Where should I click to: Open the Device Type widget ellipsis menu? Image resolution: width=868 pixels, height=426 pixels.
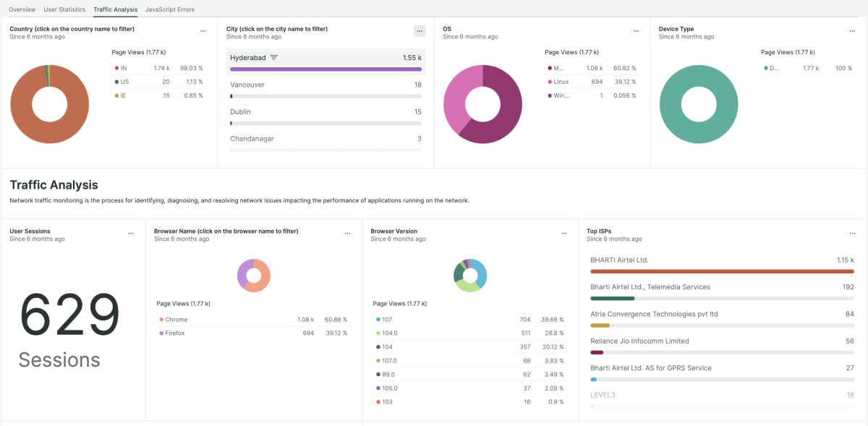(852, 31)
